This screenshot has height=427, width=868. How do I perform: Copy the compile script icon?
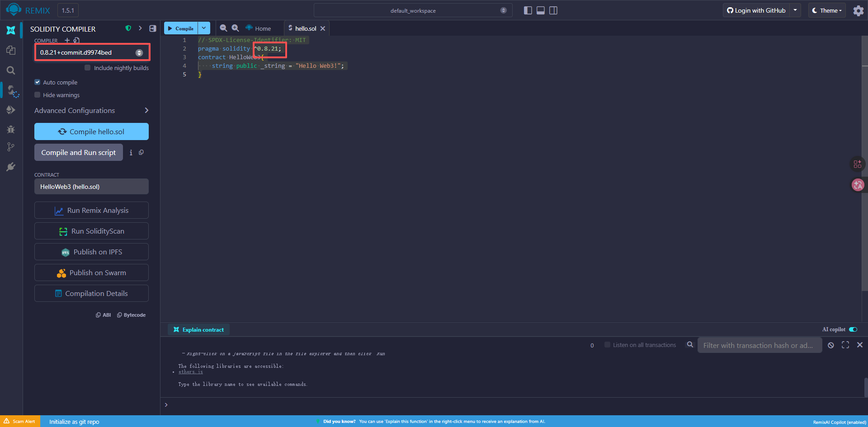click(x=141, y=152)
